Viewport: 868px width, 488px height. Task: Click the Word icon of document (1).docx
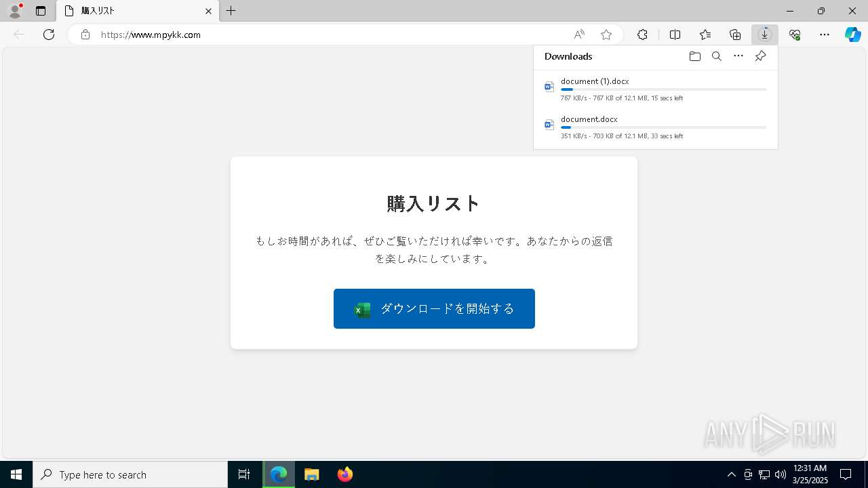[x=549, y=87]
